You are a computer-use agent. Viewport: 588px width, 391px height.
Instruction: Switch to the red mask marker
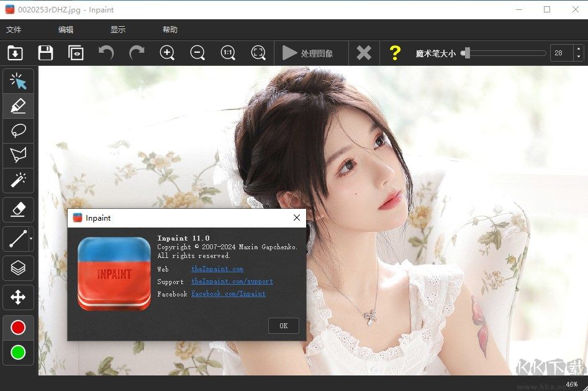[18, 328]
